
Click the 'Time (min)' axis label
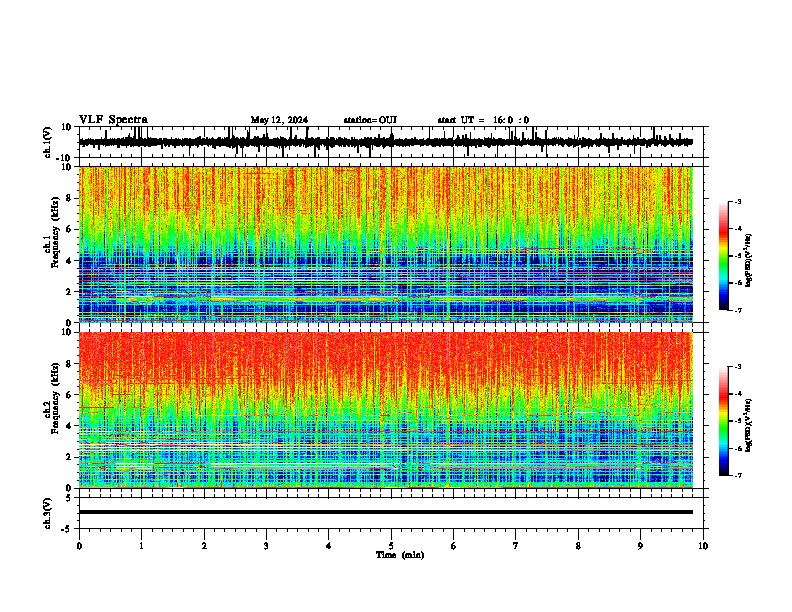(x=400, y=555)
